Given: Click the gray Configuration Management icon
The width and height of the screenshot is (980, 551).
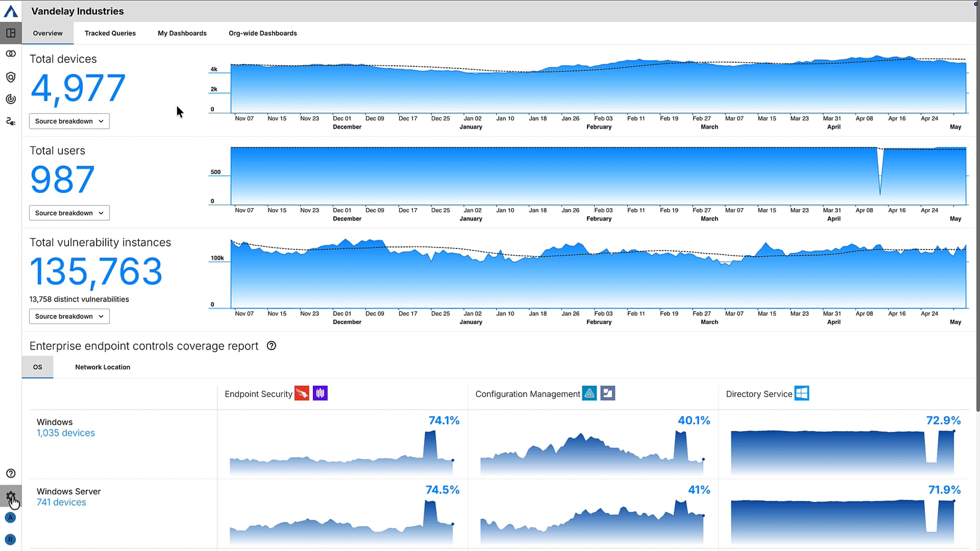Looking at the screenshot, I should [x=608, y=393].
